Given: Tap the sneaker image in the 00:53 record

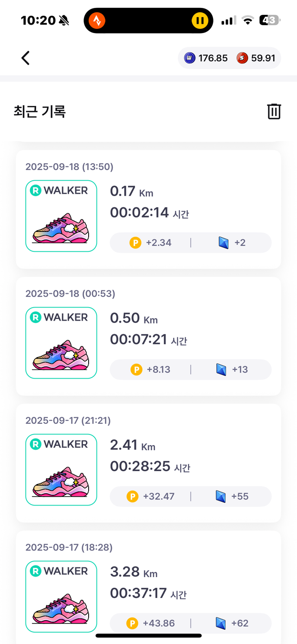Looking at the screenshot, I should coord(61,354).
